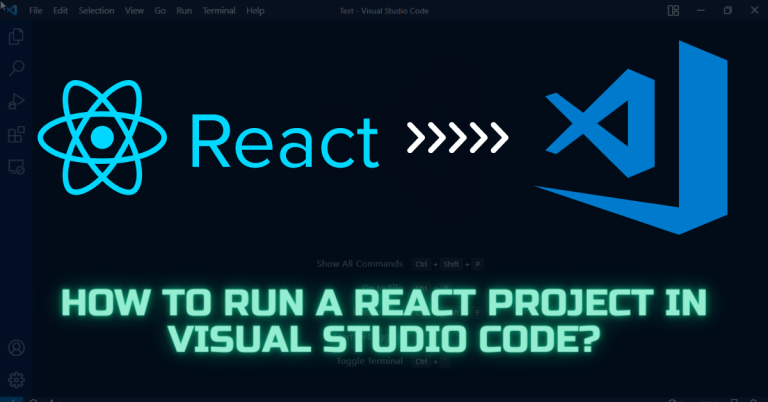Open the Run and Debug view
Image resolution: width=768 pixels, height=402 pixels.
click(x=16, y=101)
